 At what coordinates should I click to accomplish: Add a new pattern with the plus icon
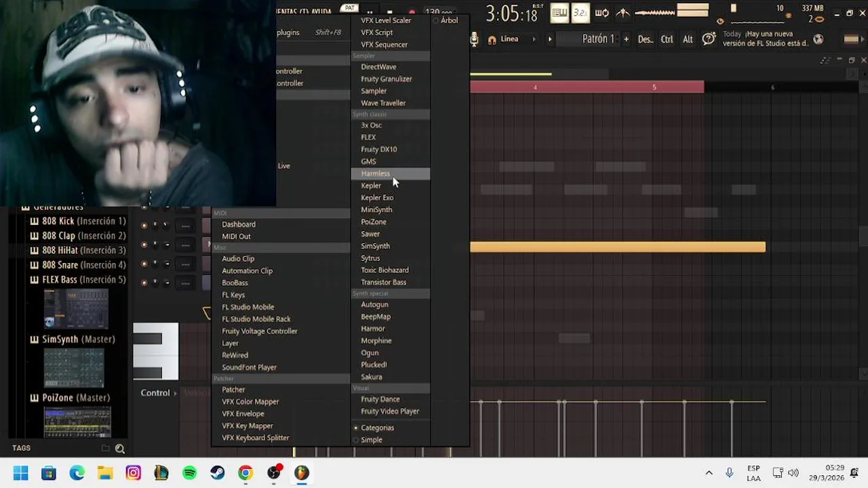point(626,39)
